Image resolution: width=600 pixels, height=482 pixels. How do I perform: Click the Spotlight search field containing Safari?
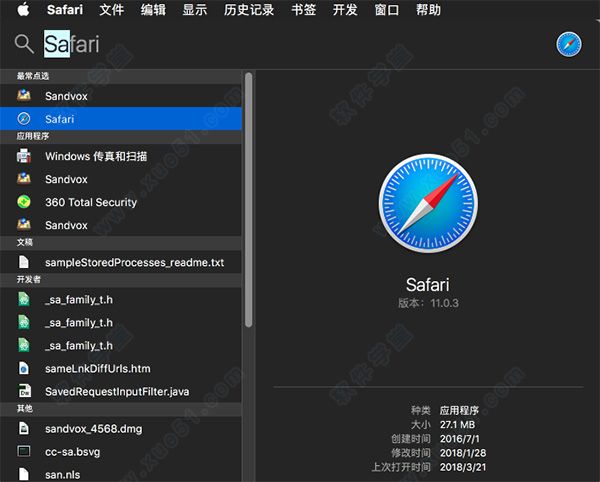[x=72, y=44]
